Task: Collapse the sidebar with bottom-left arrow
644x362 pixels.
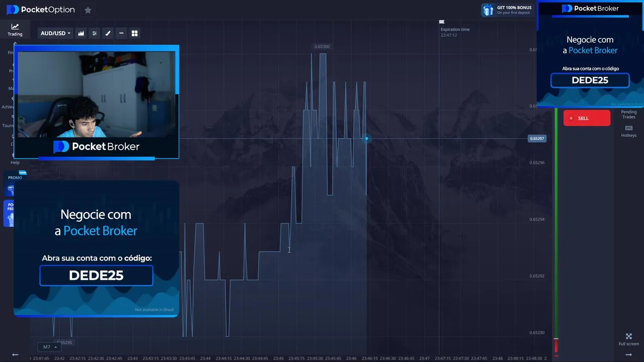Action: [15, 354]
